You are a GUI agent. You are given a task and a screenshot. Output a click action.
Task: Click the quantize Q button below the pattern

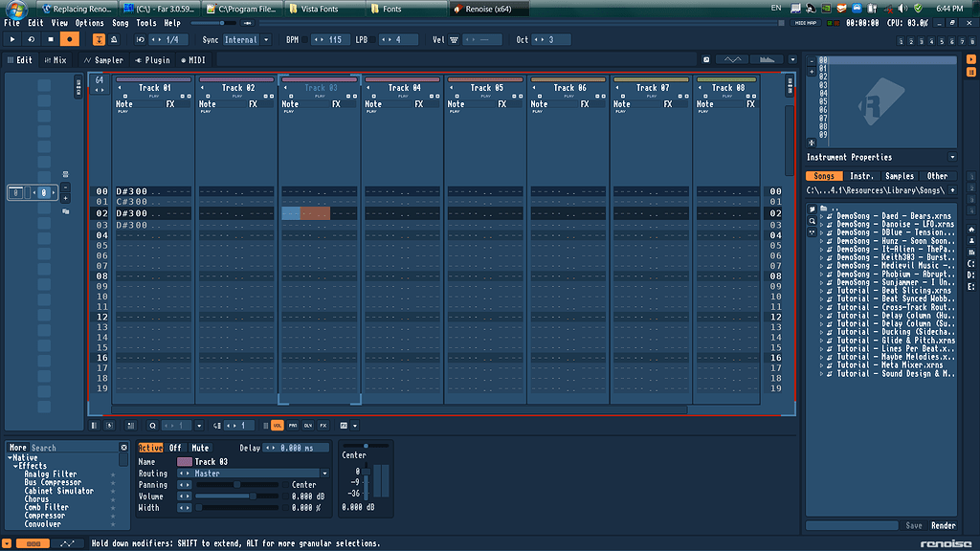pos(152,426)
